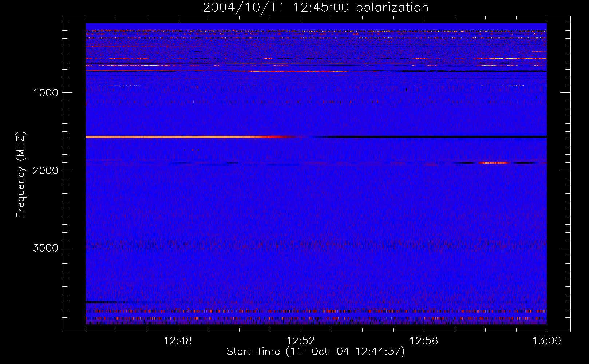Screen dimensions: 589x364
Task: Select the 1000 frequency tick label
Action: click(46, 93)
